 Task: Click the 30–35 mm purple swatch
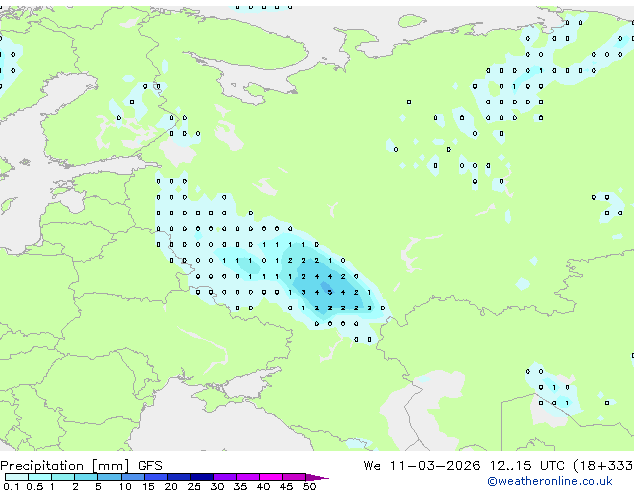(225, 477)
